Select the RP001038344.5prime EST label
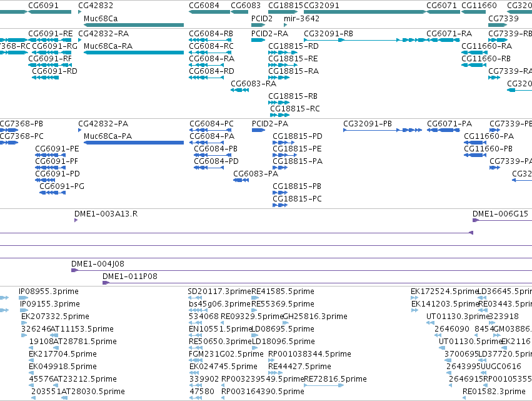The image size is (532, 401). coord(309,354)
